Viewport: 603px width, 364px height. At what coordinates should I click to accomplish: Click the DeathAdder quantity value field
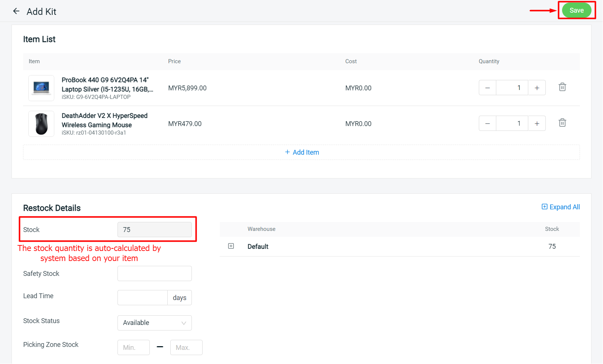pyautogui.click(x=512, y=123)
